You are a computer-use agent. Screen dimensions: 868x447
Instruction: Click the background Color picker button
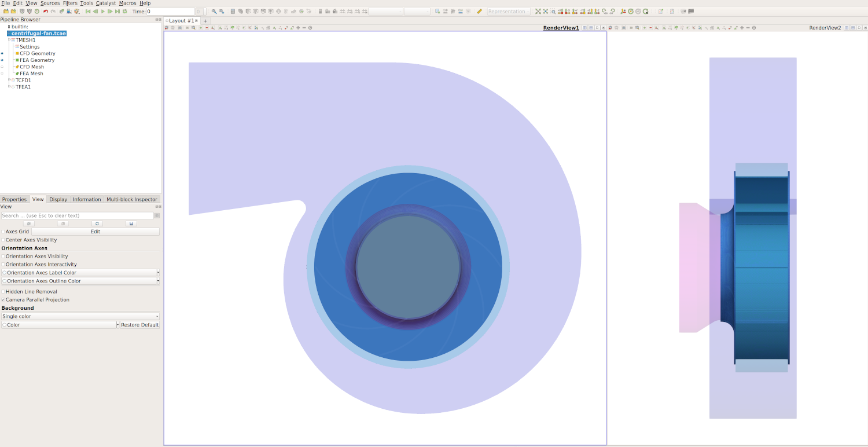point(59,325)
